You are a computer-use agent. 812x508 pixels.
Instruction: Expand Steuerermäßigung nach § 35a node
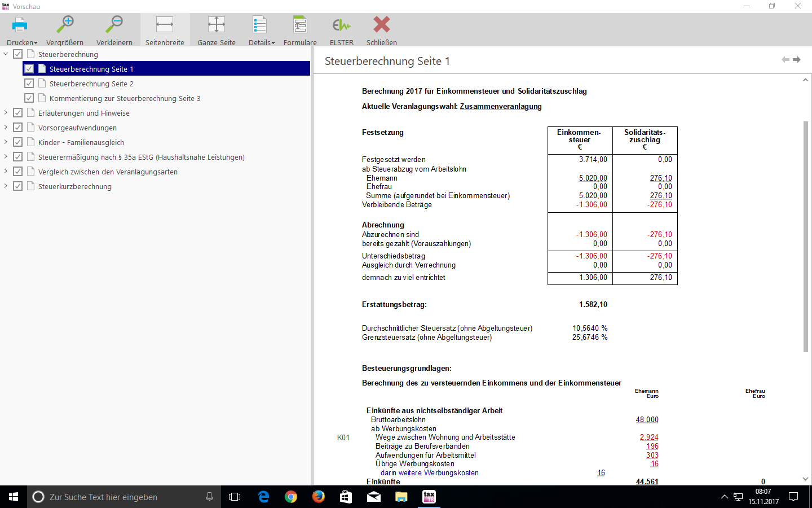(x=6, y=157)
